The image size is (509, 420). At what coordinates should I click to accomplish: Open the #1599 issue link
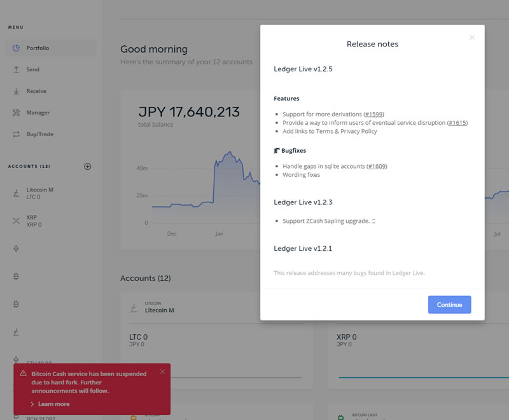[x=373, y=115]
